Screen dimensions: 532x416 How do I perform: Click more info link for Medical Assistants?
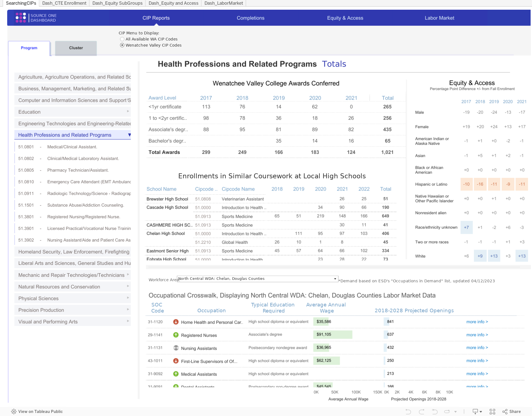tap(477, 374)
